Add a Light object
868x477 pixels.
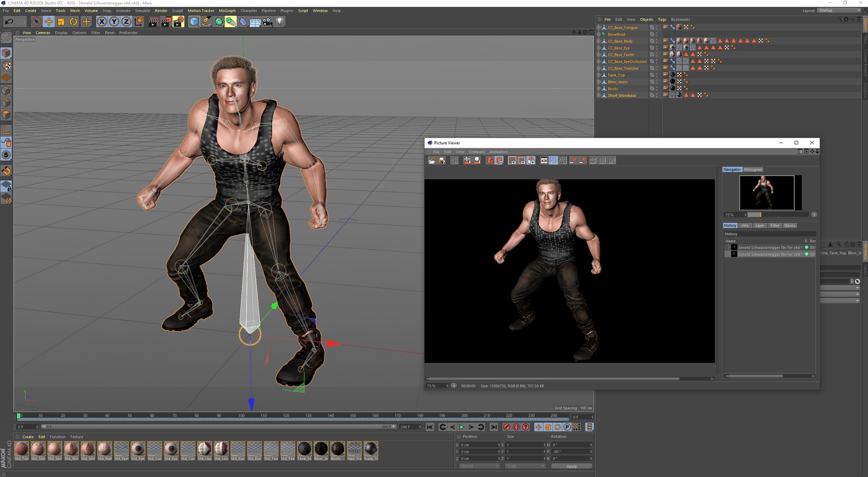[x=280, y=21]
